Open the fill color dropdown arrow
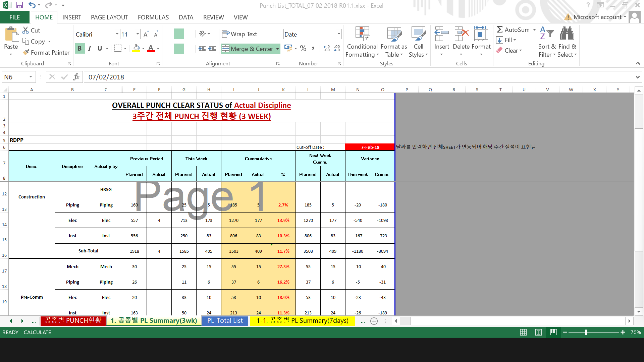Image resolution: width=644 pixels, height=362 pixels. (143, 48)
